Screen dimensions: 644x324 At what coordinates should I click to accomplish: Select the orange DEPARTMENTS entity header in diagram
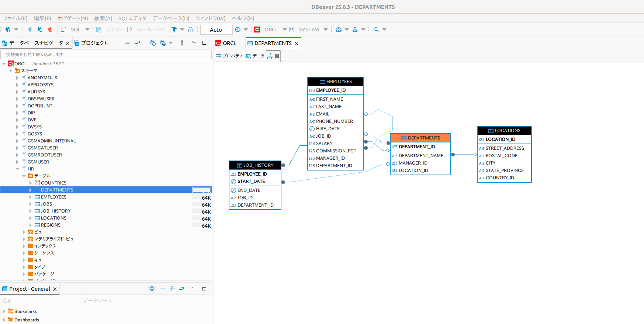click(420, 138)
